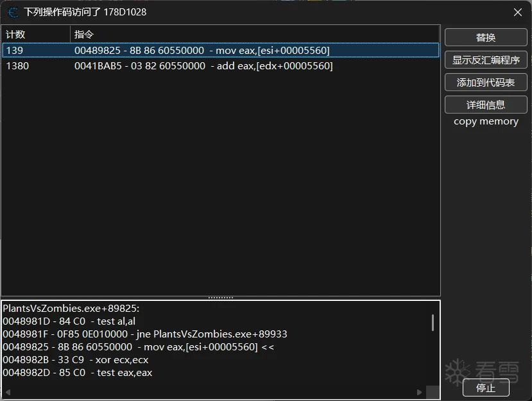Image resolution: width=532 pixels, height=401 pixels.
Task: Open 详细信息 details button
Action: click(486, 105)
